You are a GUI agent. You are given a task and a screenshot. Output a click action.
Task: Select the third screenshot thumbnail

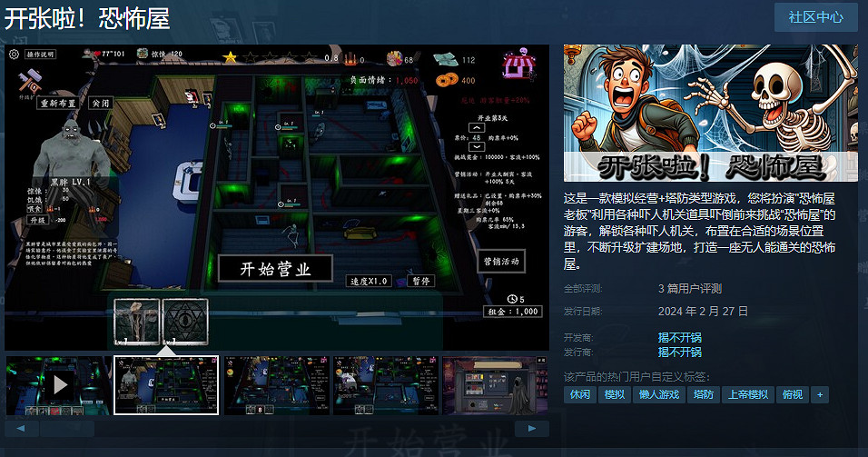[276, 385]
